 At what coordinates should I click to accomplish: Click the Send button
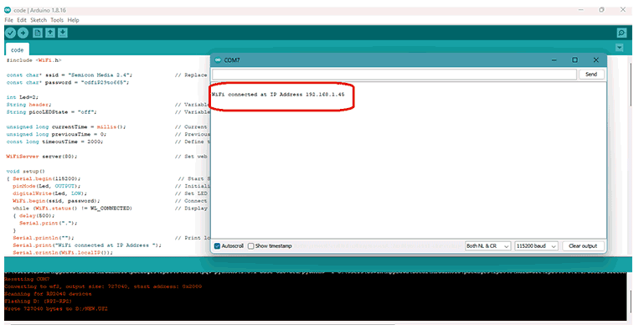click(x=591, y=75)
